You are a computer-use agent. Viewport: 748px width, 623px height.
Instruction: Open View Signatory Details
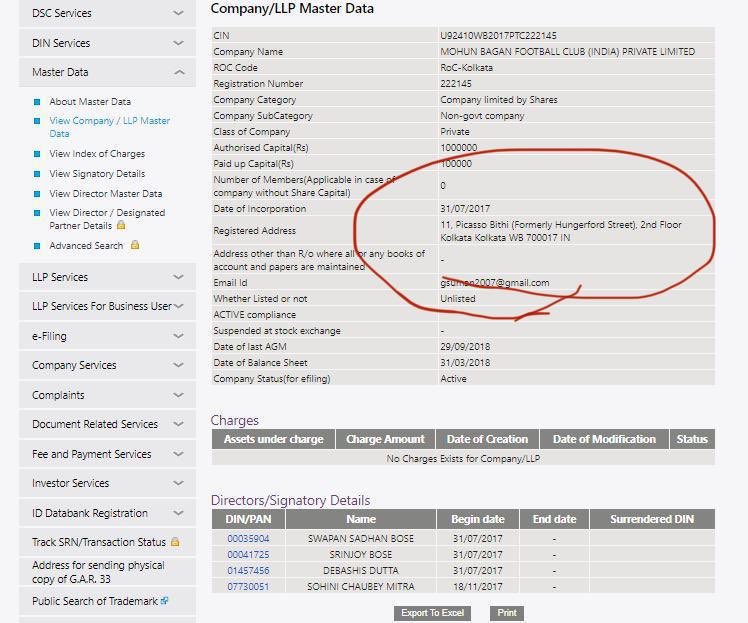(x=97, y=174)
